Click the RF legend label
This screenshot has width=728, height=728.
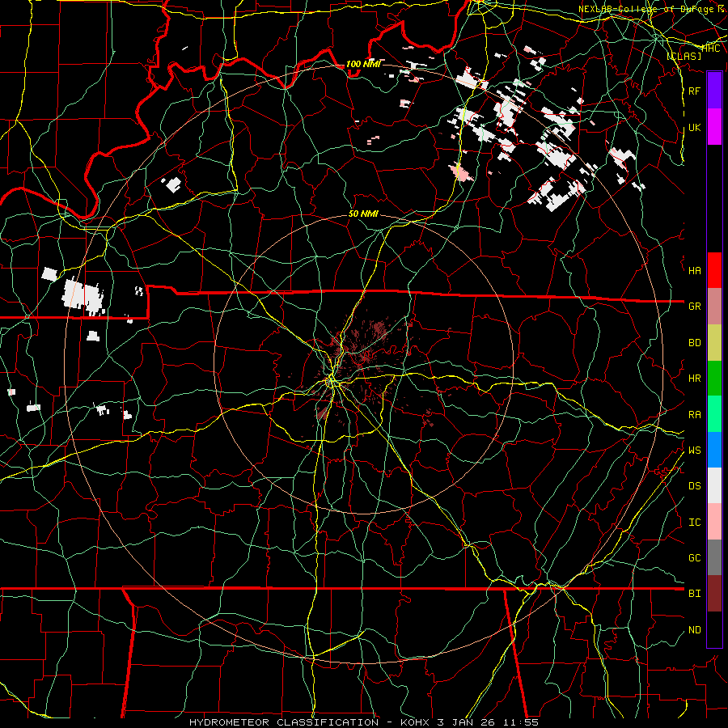pyautogui.click(x=694, y=91)
